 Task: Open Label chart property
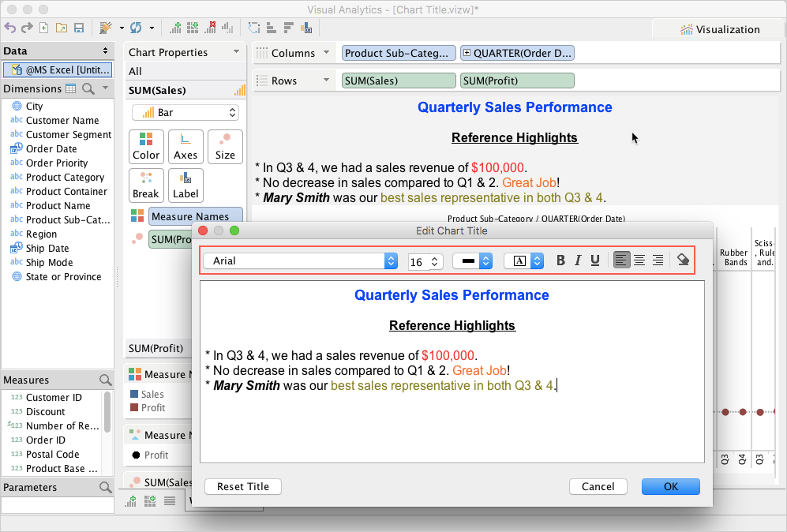186,185
